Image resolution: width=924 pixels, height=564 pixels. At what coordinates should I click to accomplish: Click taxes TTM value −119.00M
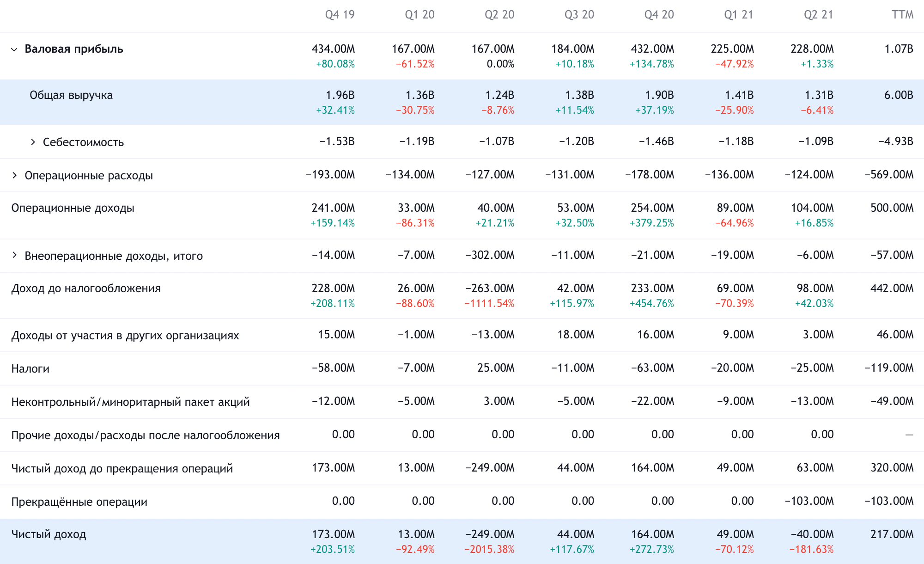click(889, 368)
